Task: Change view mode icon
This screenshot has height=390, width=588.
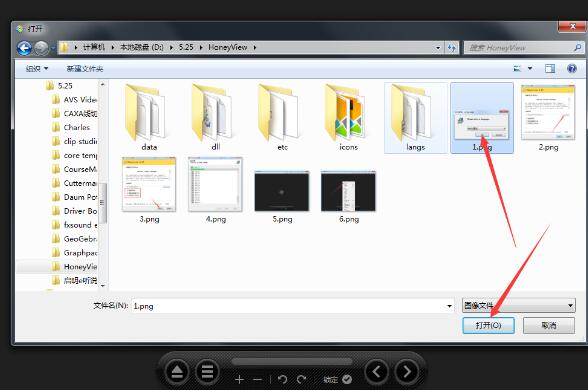Action: point(518,68)
